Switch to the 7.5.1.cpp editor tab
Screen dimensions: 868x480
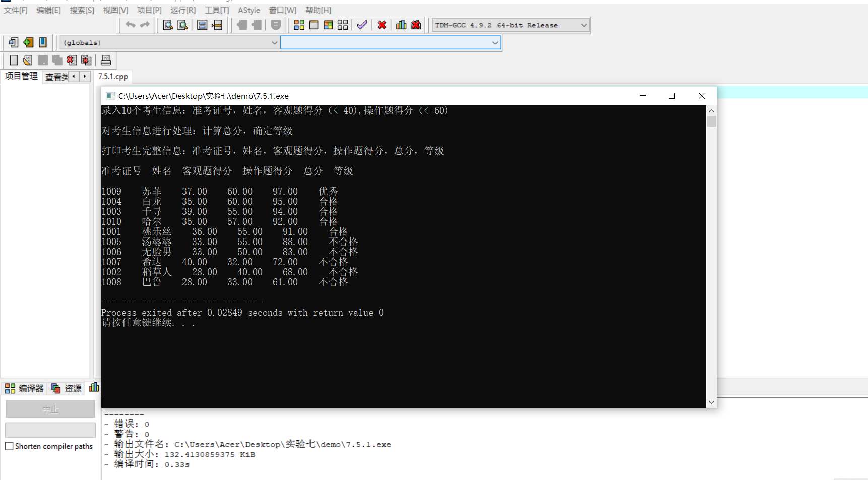coord(113,77)
